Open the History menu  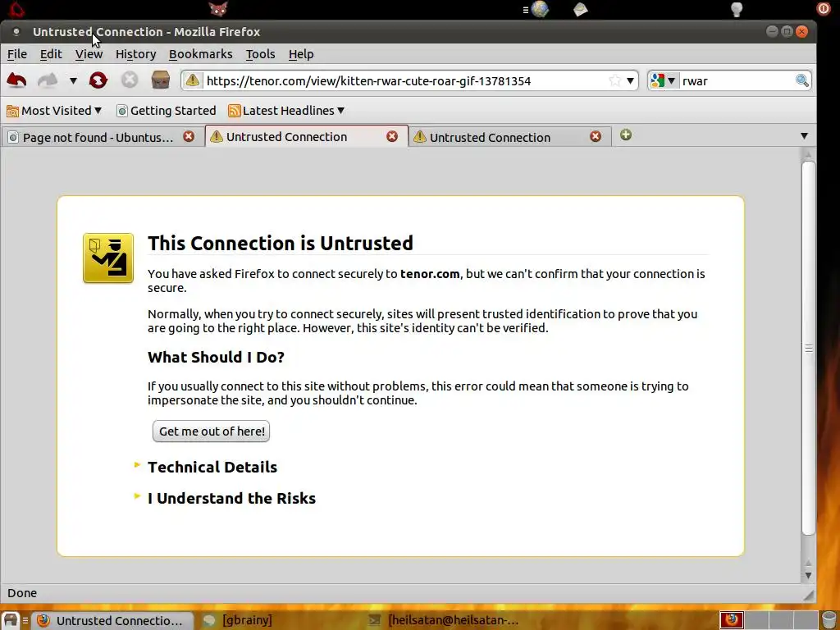[x=135, y=54]
